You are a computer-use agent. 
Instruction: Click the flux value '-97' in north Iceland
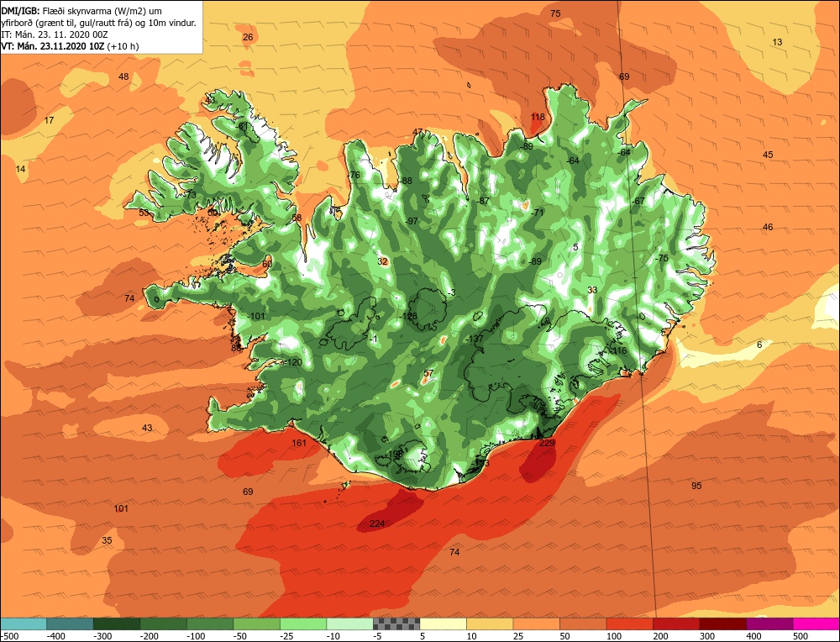(411, 221)
